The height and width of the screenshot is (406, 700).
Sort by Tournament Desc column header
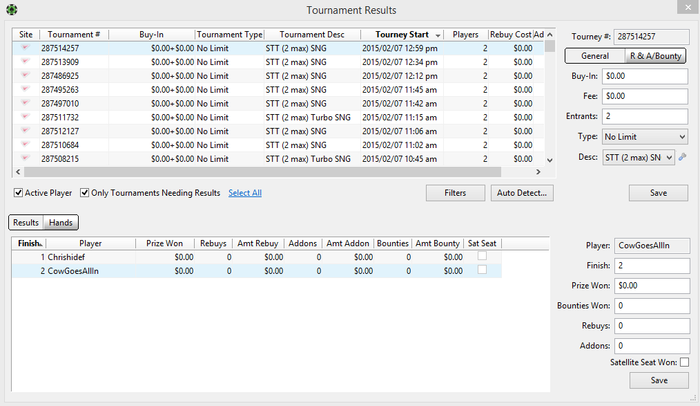(x=312, y=34)
